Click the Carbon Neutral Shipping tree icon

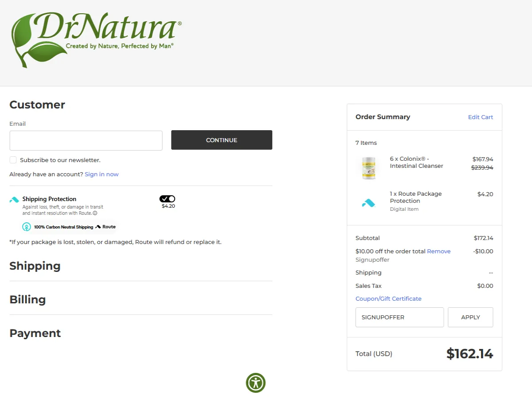pos(27,227)
